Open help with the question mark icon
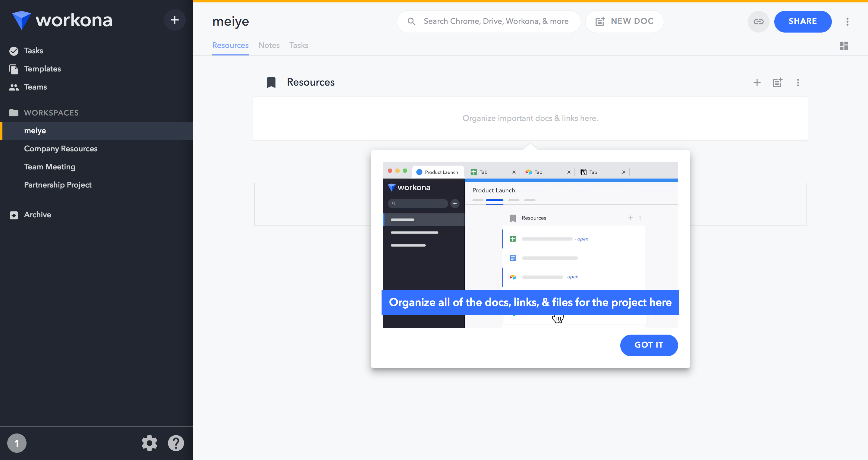 point(176,443)
